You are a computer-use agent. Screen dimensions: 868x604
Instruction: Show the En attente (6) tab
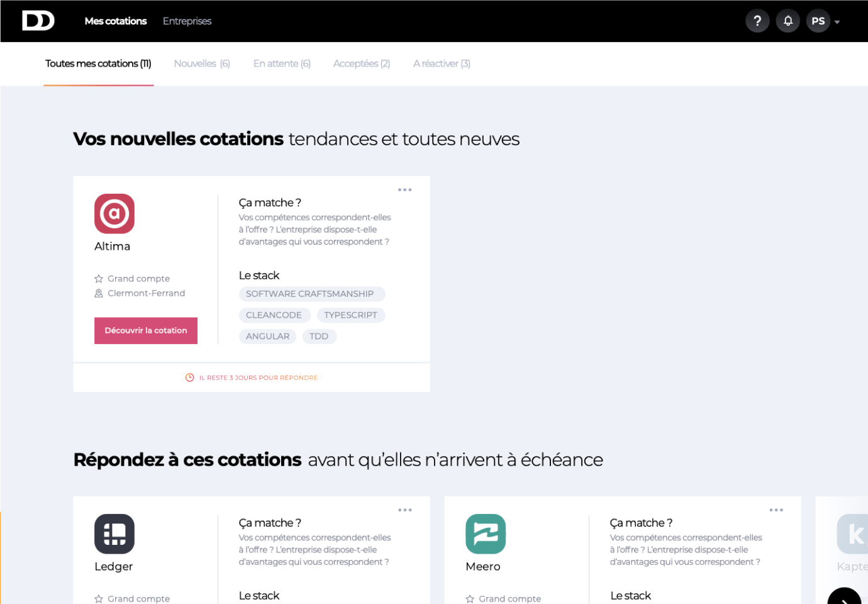coord(282,64)
